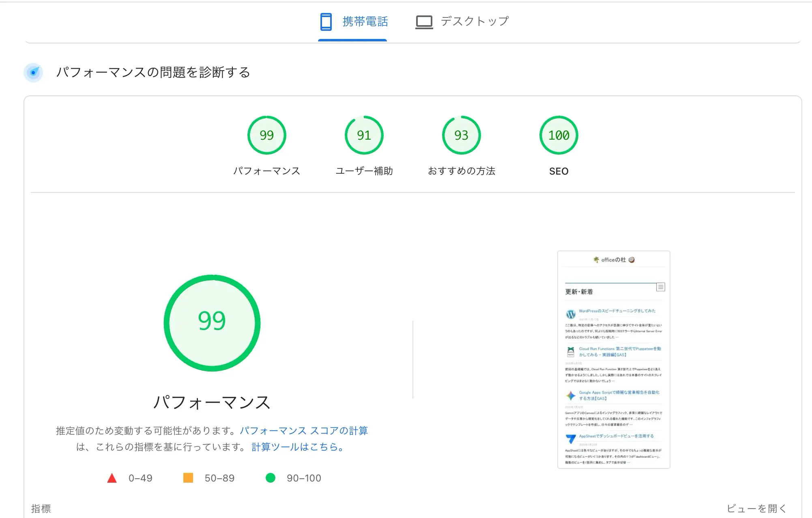
Task: Click the ユーザー補助 category label
Action: pos(364,171)
